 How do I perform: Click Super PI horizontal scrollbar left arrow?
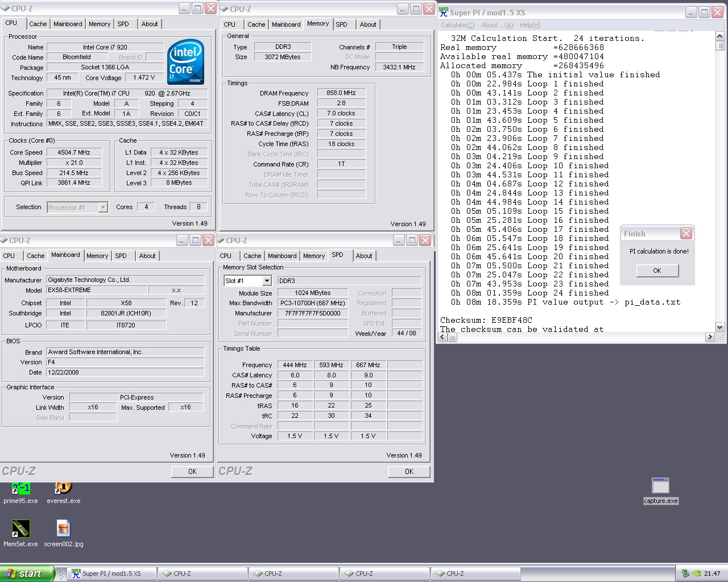(x=443, y=337)
